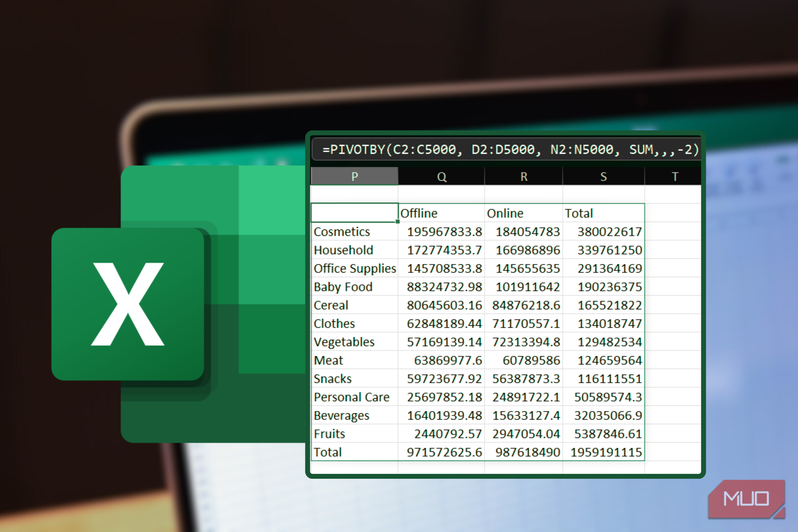
Task: Select column header T
Action: (x=675, y=176)
